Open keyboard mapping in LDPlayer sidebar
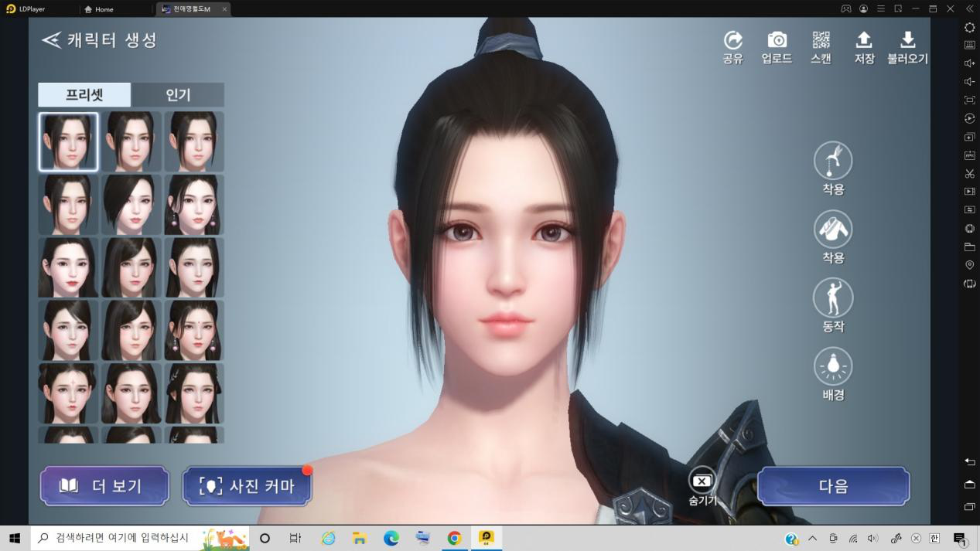The width and height of the screenshot is (980, 551). pos(969,45)
